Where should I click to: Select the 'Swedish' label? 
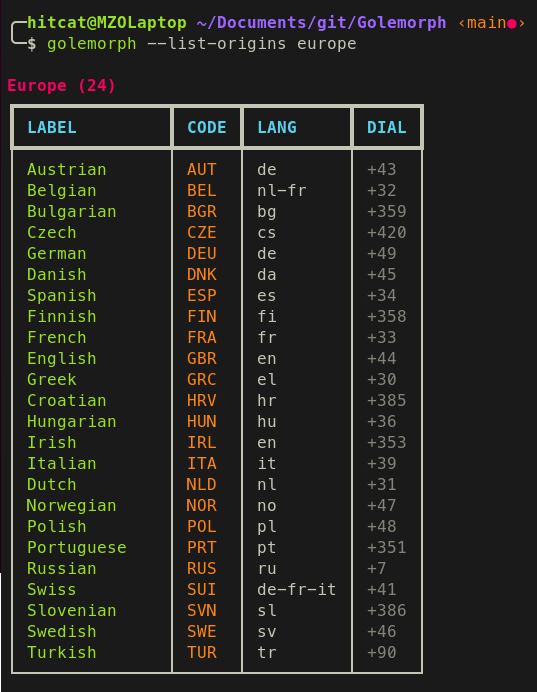pos(62,632)
